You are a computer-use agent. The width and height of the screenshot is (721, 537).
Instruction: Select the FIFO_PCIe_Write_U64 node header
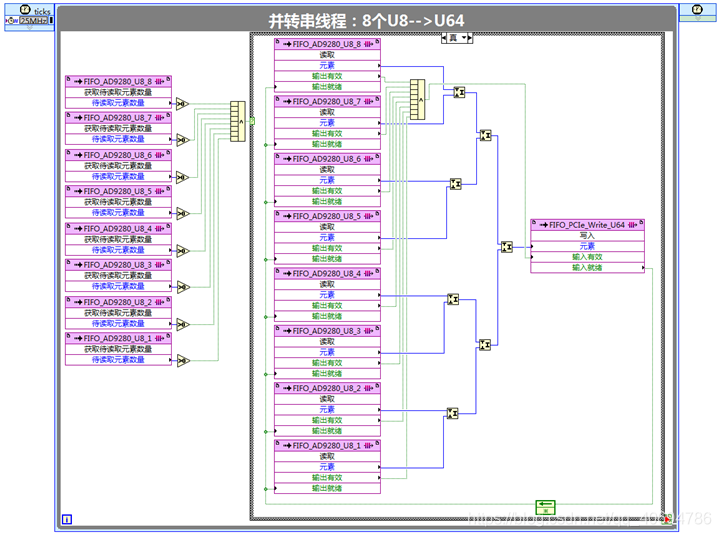[587, 225]
